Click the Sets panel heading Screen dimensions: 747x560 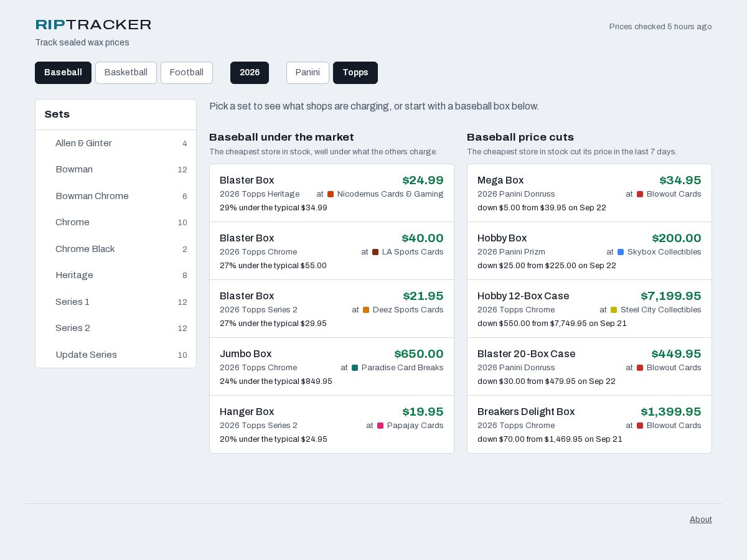[x=57, y=114]
